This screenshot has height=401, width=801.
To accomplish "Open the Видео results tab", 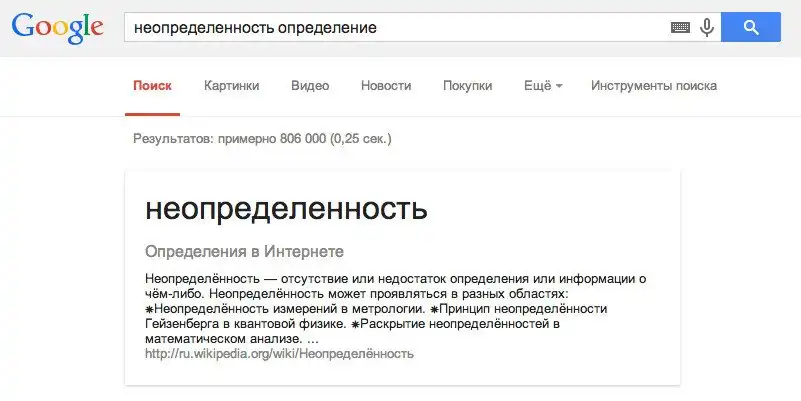I will 310,86.
